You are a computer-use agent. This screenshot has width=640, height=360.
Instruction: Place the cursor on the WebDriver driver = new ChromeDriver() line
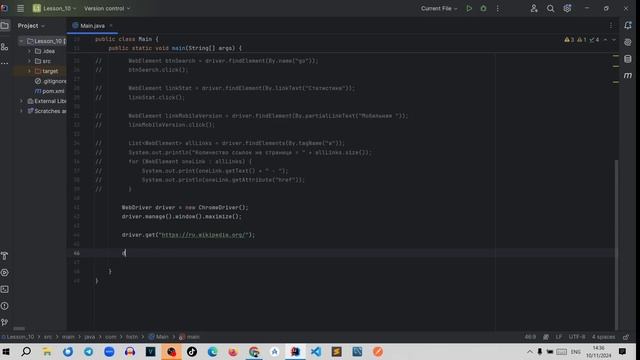pos(185,207)
